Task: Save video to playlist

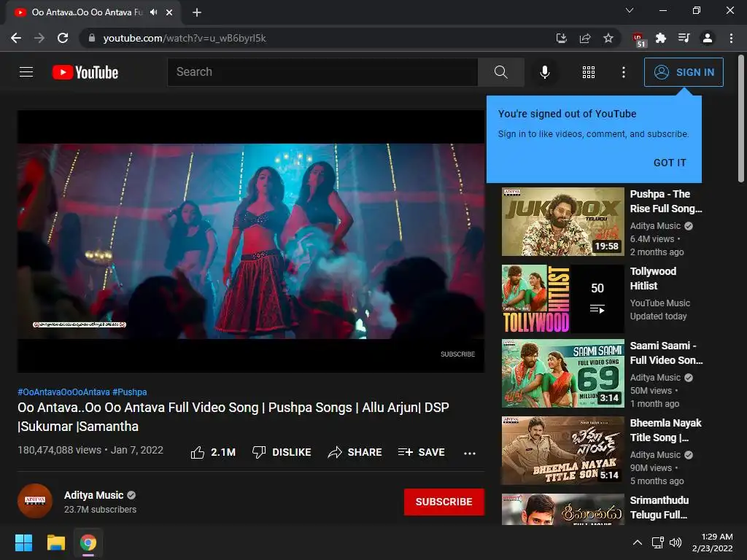Action: pos(422,452)
